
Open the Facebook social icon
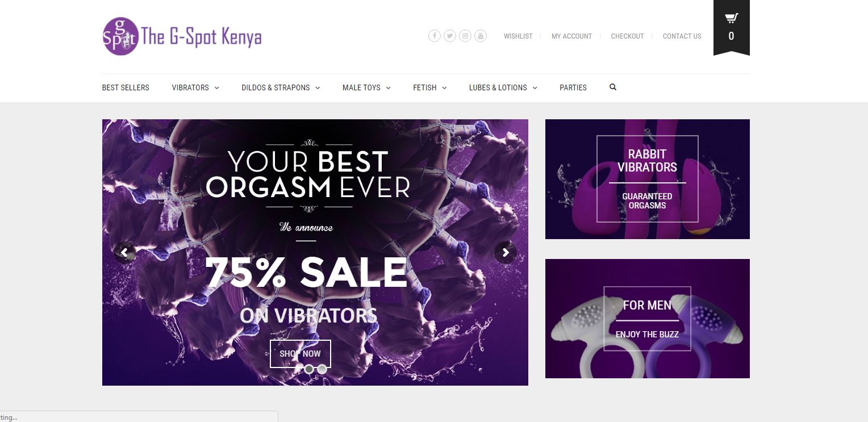pos(435,36)
